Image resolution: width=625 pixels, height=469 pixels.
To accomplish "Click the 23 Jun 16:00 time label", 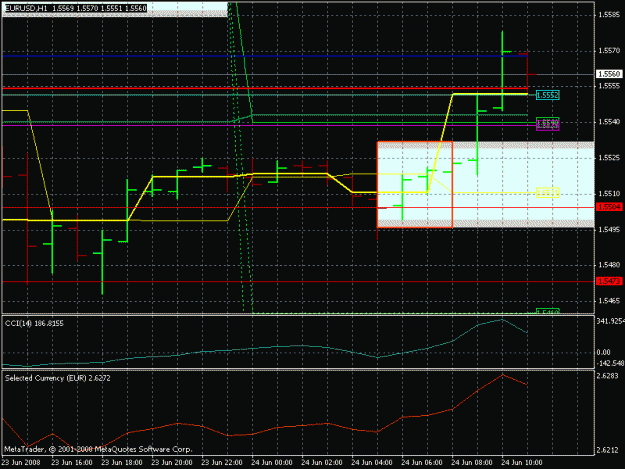I will click(72, 463).
